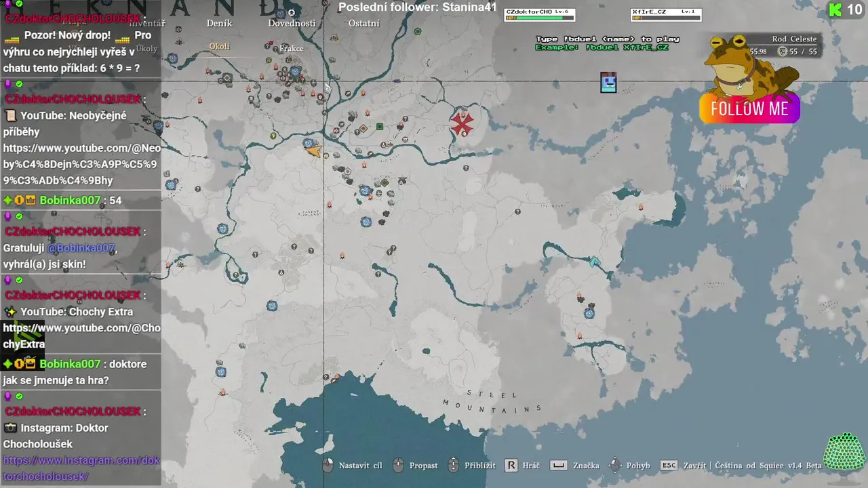Click the campfire icon on the far eastern peninsula

[x=641, y=207]
